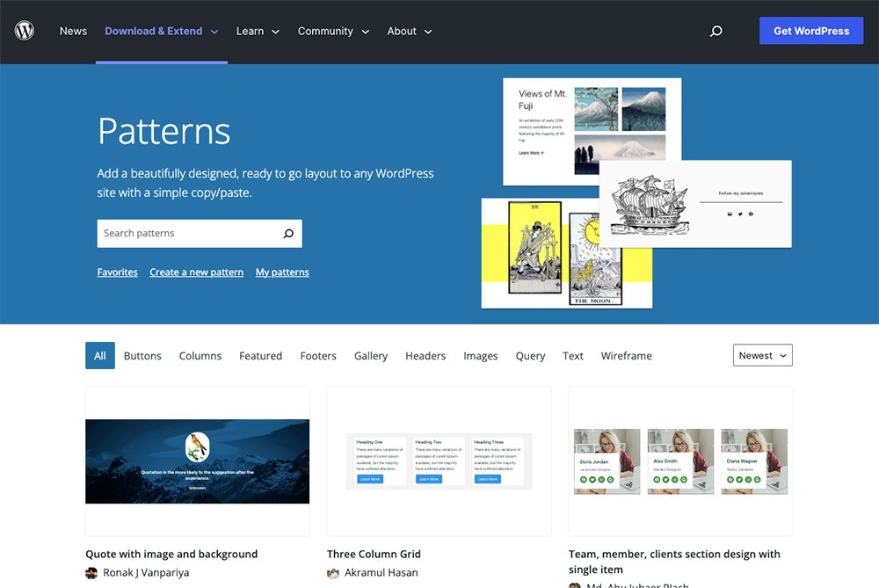Screen dimensions: 879x588
Task: Open the Community navigation item
Action: 325,32
